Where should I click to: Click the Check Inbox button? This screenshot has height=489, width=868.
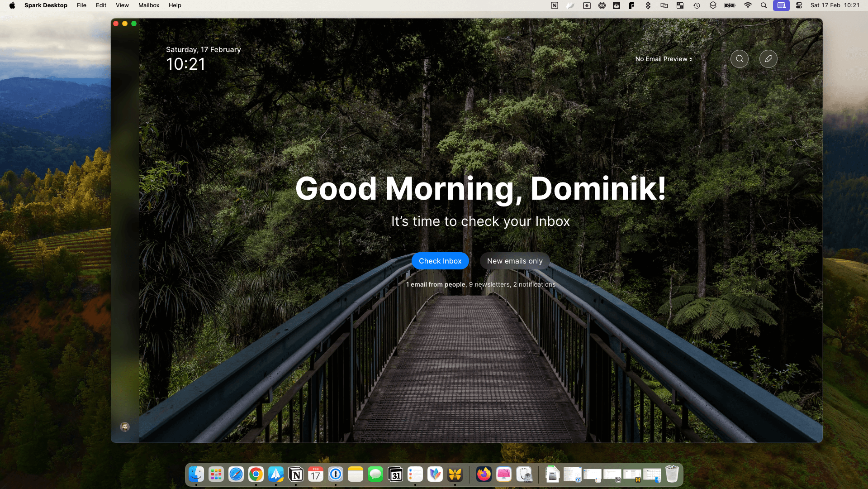pos(440,261)
